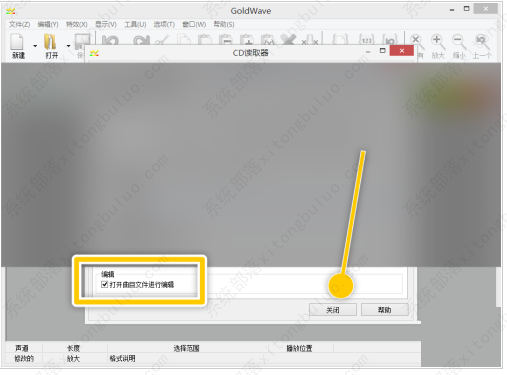
Task: Click the 编辑 group label in dialog
Action: [108, 274]
